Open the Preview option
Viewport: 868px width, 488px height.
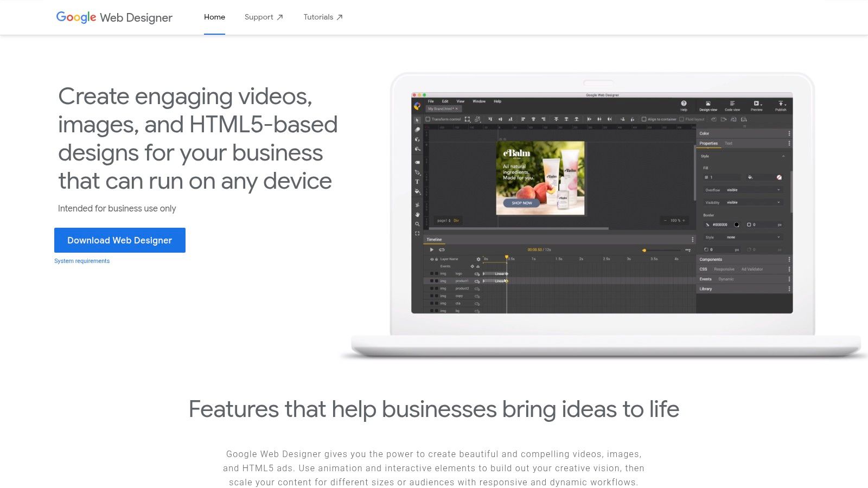click(x=756, y=106)
